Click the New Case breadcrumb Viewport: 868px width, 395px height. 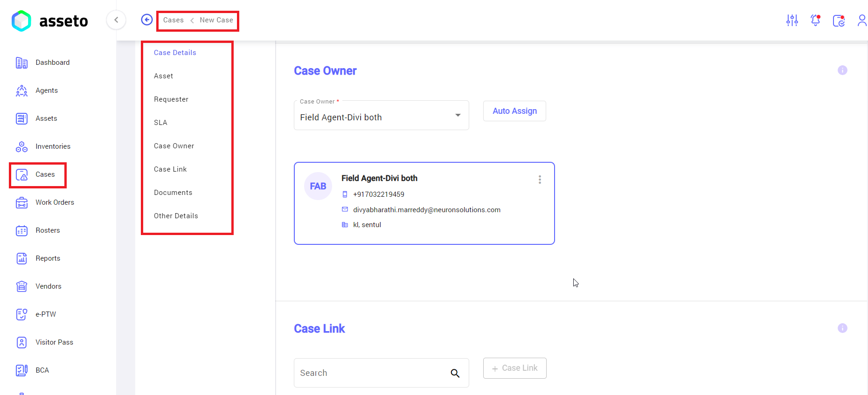point(216,20)
